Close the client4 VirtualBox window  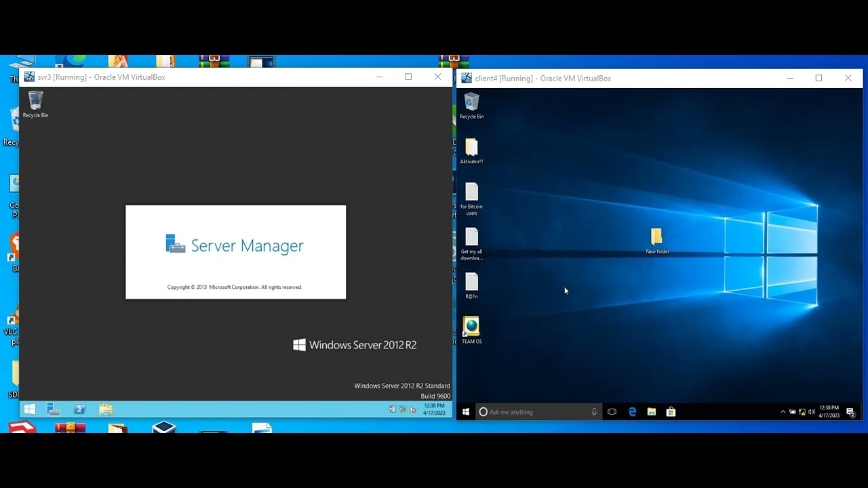pos(848,78)
